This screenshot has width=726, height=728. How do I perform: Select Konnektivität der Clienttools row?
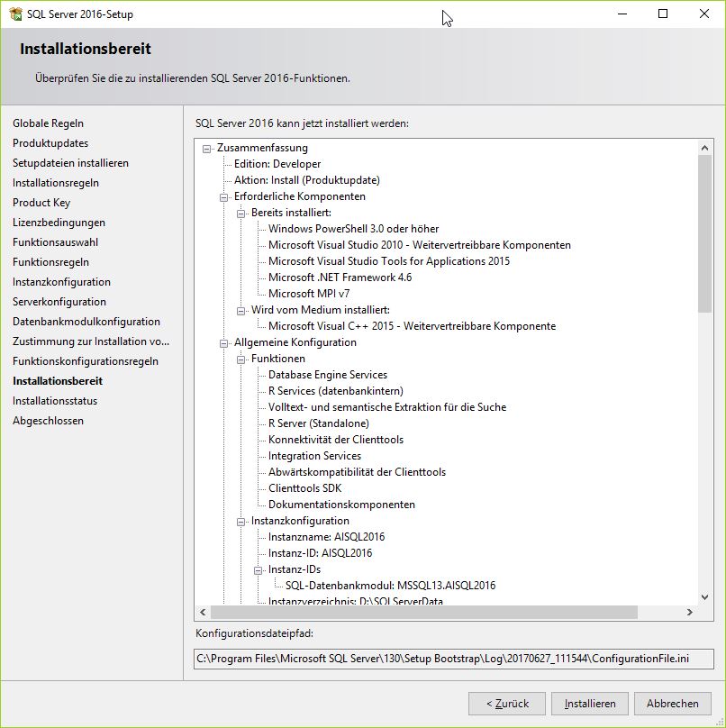336,440
